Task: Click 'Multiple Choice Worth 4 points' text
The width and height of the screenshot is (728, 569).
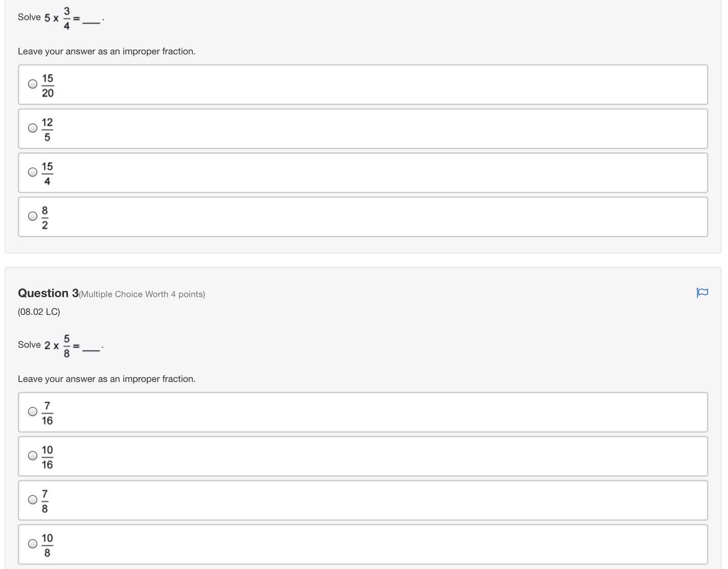Action: point(142,294)
